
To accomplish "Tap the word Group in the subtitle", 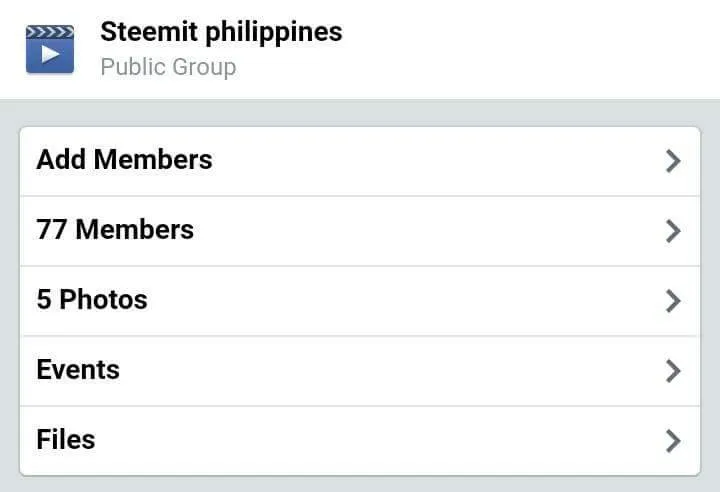I will tap(204, 67).
